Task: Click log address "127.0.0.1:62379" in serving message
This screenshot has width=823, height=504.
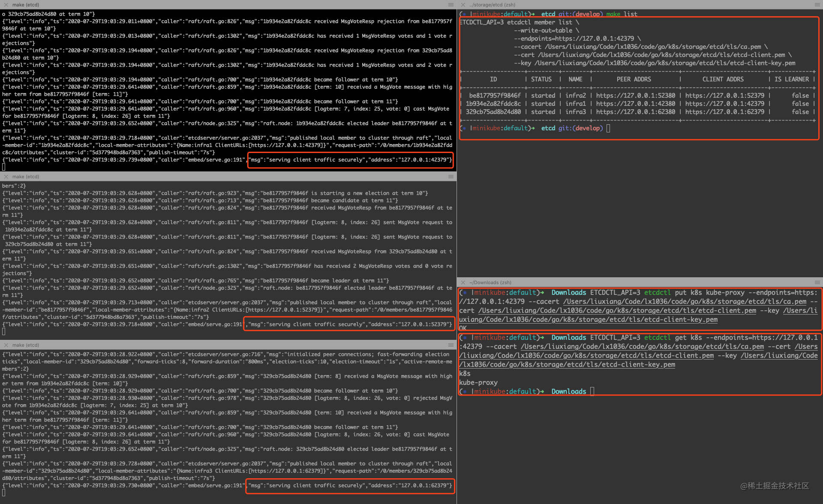Action: tap(424, 486)
